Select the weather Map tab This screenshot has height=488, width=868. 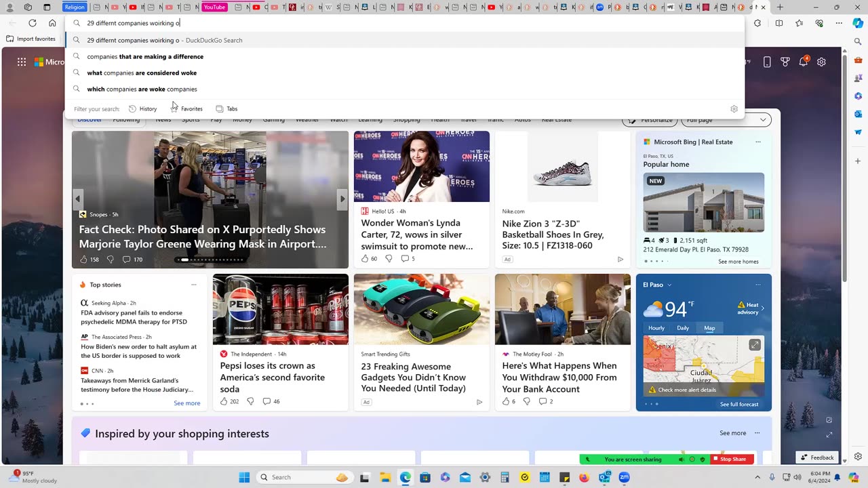[x=709, y=328]
